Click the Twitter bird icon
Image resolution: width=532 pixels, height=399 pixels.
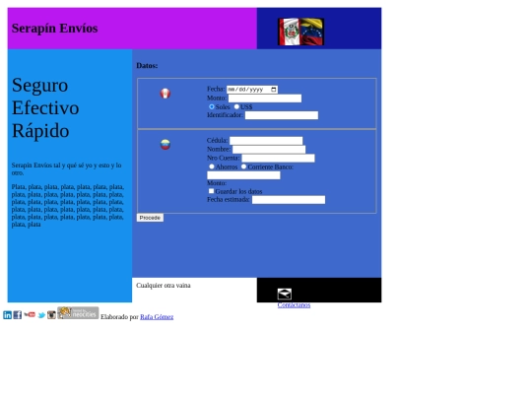click(41, 315)
